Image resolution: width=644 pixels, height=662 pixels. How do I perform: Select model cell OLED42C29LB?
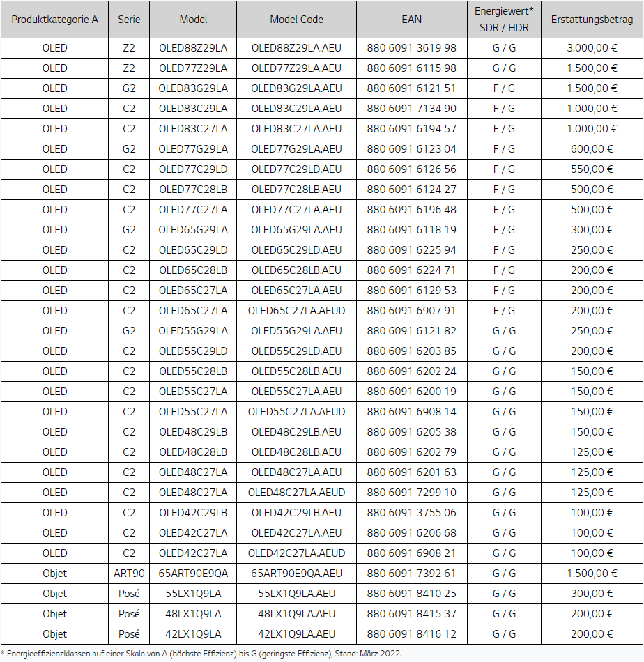(193, 514)
